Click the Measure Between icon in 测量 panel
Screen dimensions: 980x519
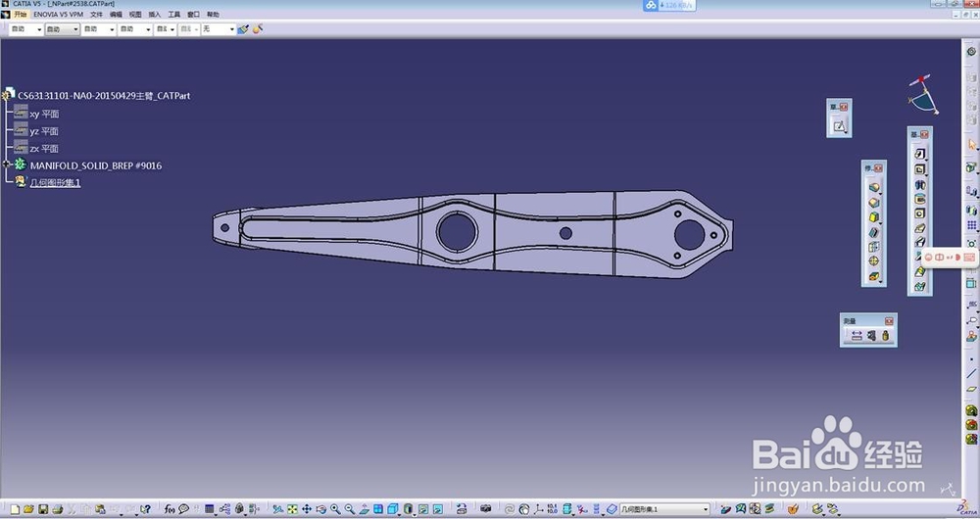(857, 335)
